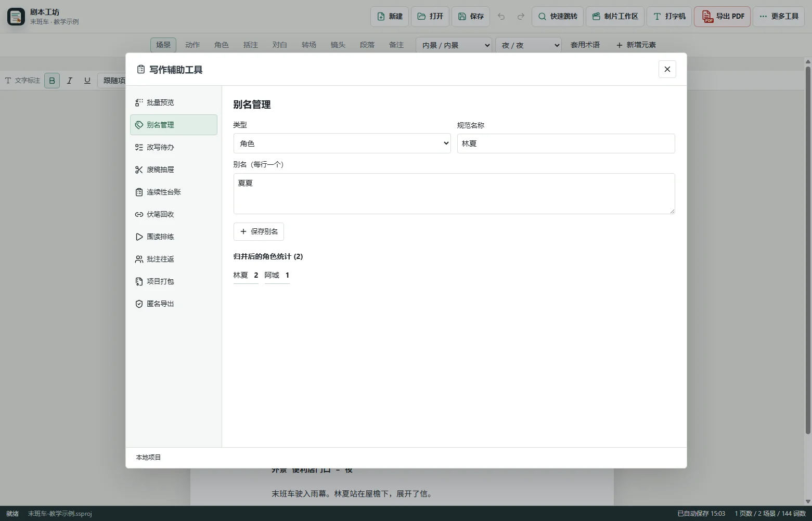This screenshot has height=521, width=812.
Task: Click 保存 in top toolbar
Action: (x=471, y=16)
